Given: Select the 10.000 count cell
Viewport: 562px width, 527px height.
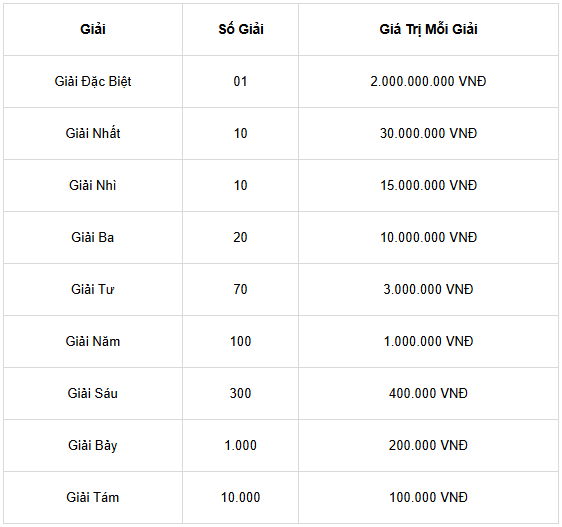Looking at the screenshot, I should tap(240, 498).
